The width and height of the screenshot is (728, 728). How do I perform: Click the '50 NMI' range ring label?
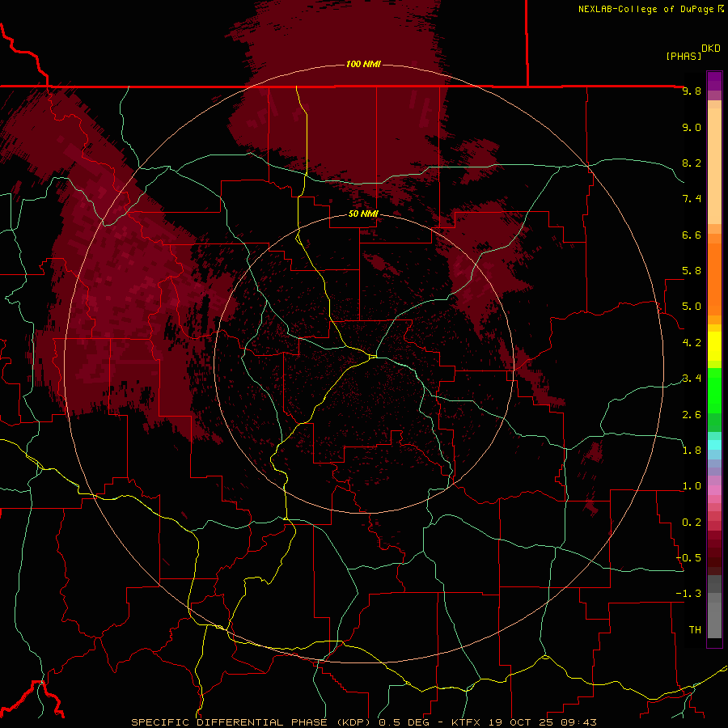pos(363,214)
